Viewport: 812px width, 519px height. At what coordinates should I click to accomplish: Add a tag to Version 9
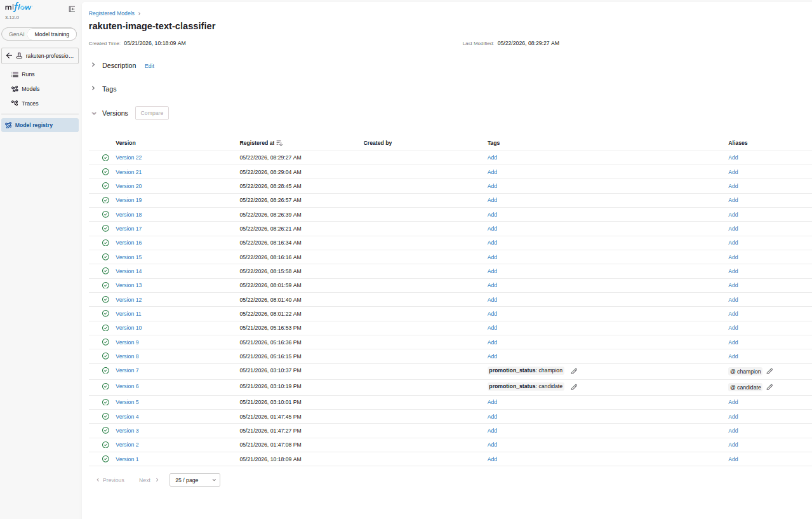[x=492, y=342]
